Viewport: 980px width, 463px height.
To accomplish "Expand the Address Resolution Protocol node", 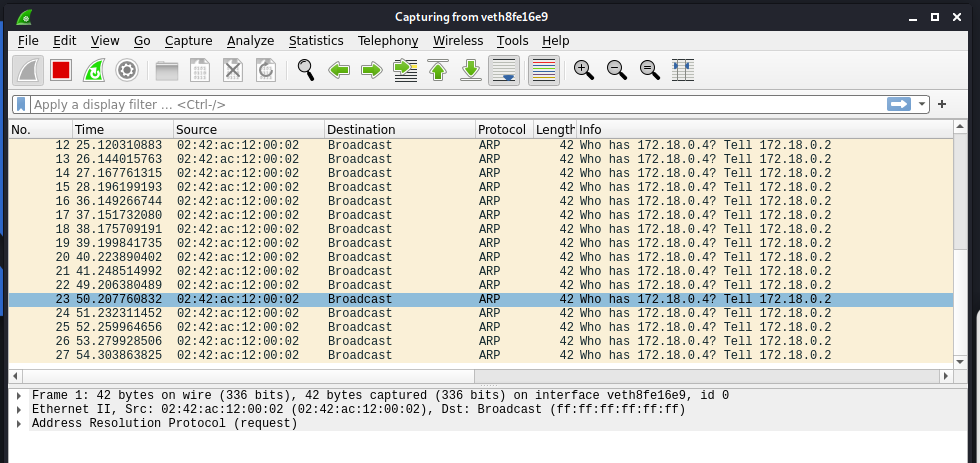I will click(19, 424).
